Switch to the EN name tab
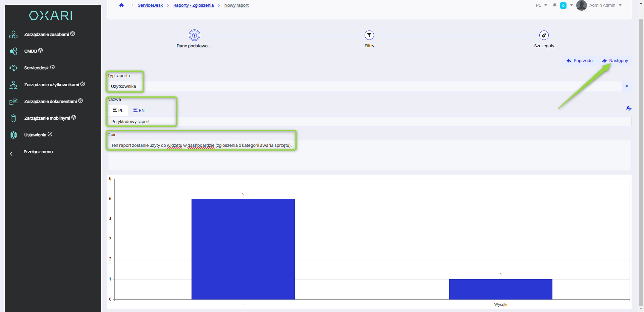 (139, 111)
